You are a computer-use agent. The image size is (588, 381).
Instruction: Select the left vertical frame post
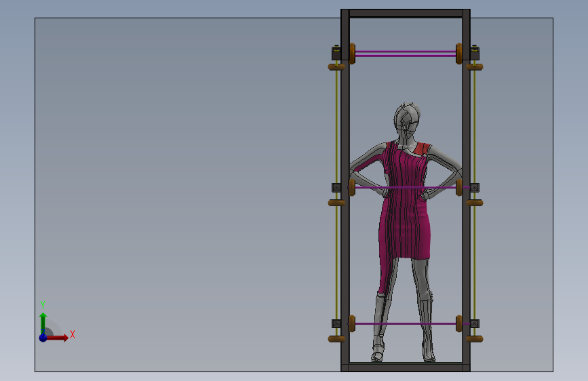click(x=345, y=190)
